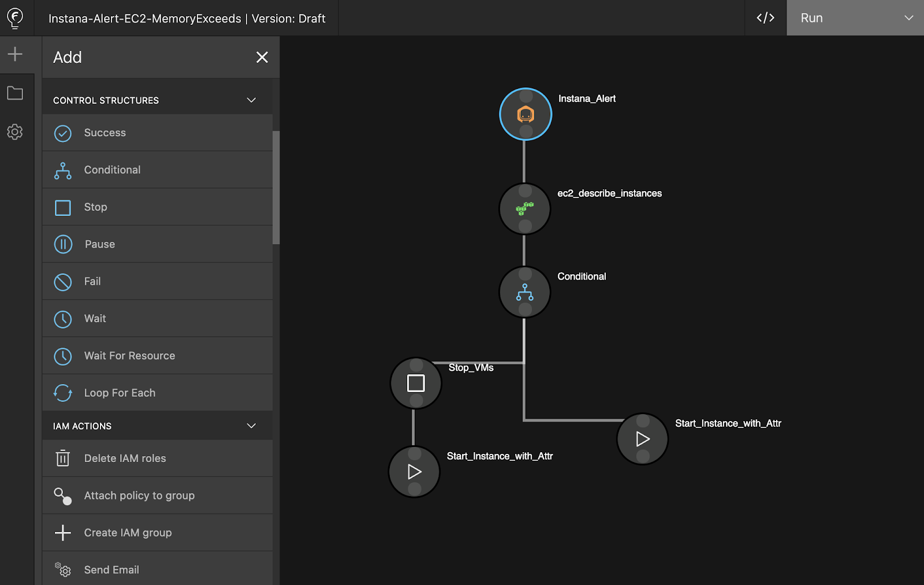The height and width of the screenshot is (585, 924).
Task: Collapse the Control Structures section
Action: click(x=251, y=100)
